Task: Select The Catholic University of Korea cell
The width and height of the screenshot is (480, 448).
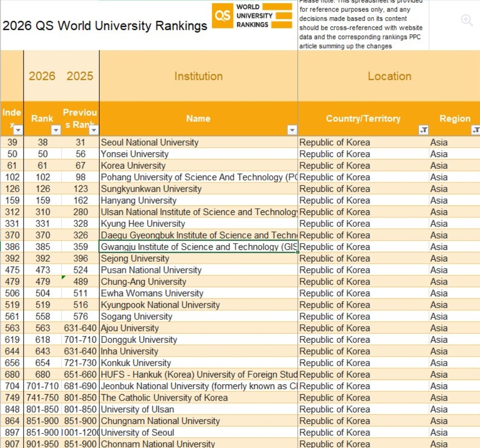Action: 198,398
